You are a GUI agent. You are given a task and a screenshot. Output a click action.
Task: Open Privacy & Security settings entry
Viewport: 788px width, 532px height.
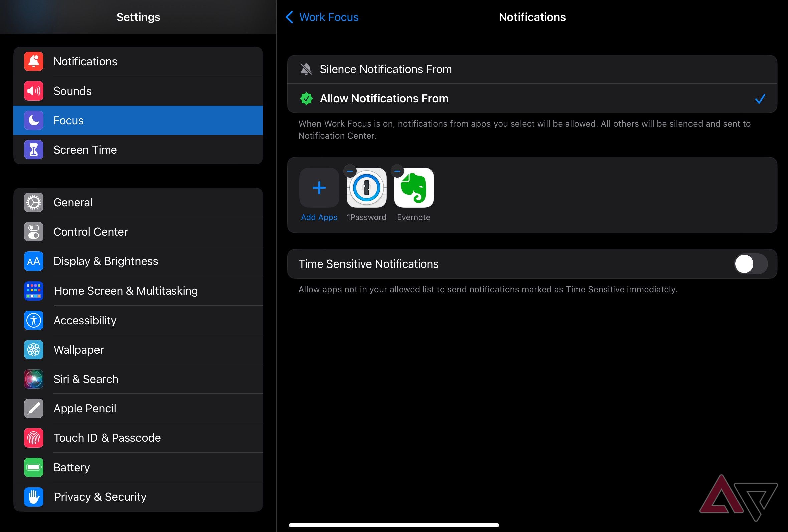click(x=100, y=497)
